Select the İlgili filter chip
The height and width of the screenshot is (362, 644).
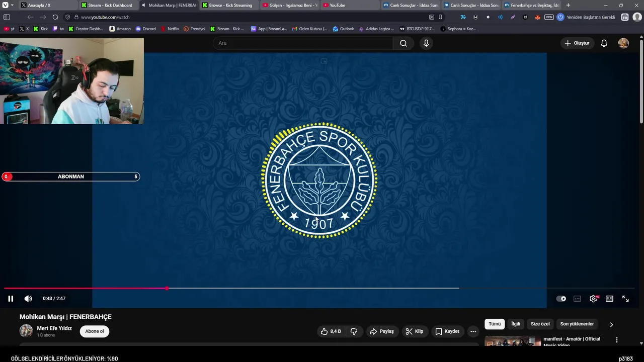point(516,324)
